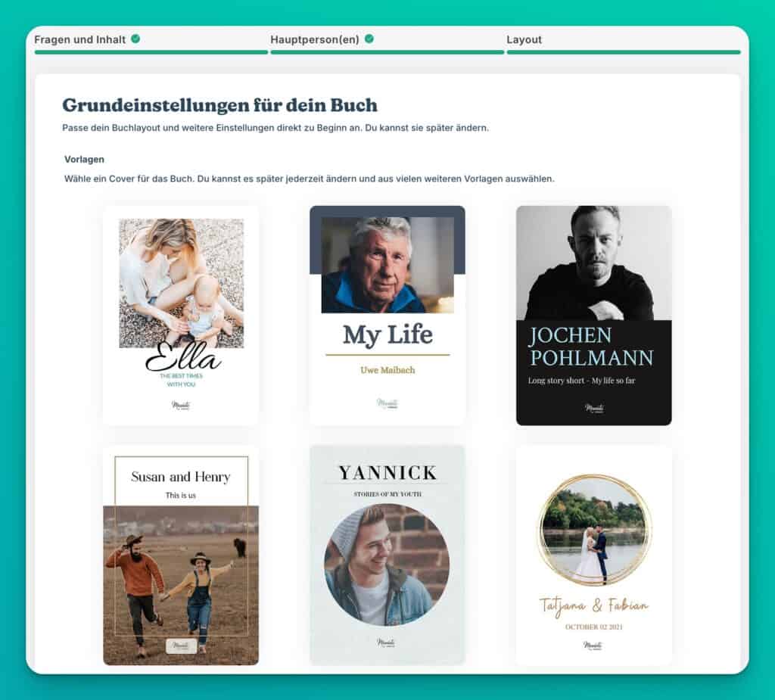The image size is (775, 700).
Task: Switch to the Hauptperson(en) step
Action: (316, 39)
